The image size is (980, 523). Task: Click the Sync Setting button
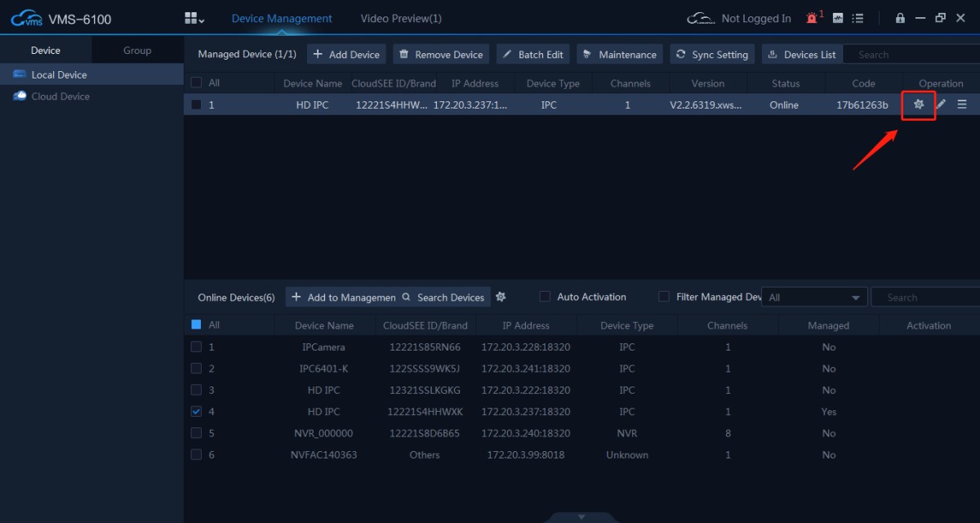(x=711, y=55)
